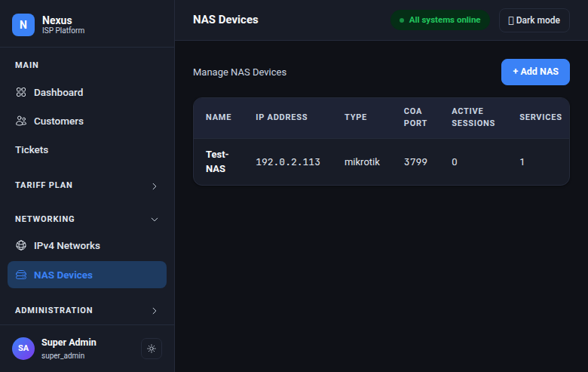588x372 pixels.
Task: Click the ACTIVE SESSIONS column header
Action: tap(473, 117)
